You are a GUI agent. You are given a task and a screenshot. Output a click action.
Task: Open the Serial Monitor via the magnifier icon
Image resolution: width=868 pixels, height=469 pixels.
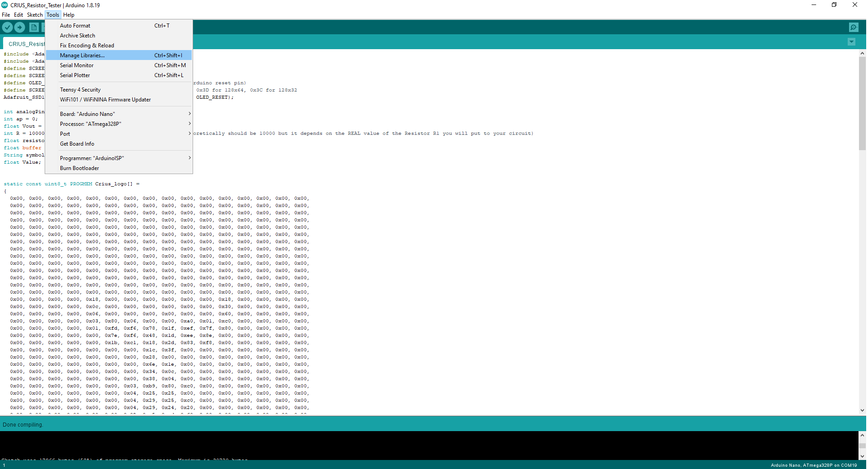[854, 27]
